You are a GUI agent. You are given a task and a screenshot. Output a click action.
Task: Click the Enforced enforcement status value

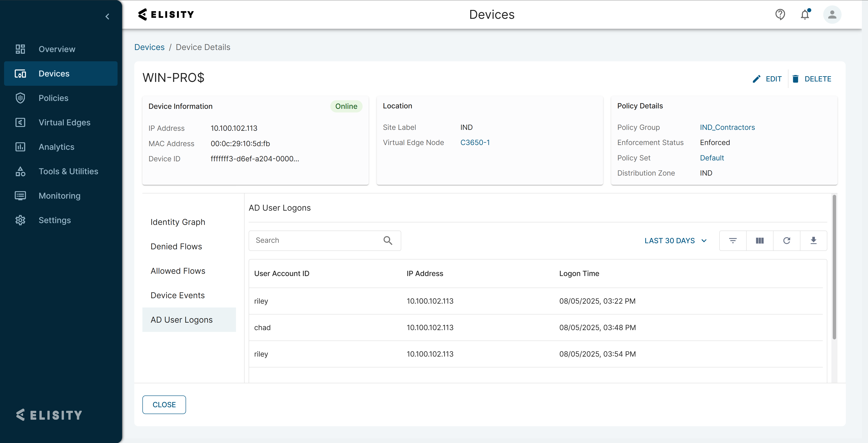pyautogui.click(x=715, y=143)
